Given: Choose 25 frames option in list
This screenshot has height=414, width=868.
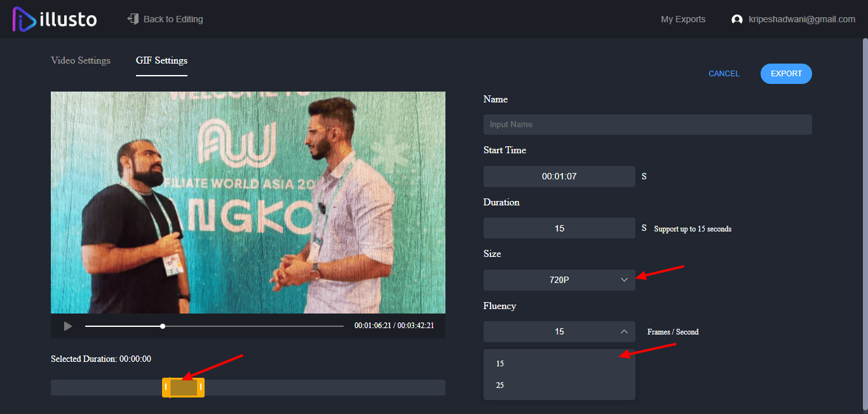Looking at the screenshot, I should click(559, 385).
